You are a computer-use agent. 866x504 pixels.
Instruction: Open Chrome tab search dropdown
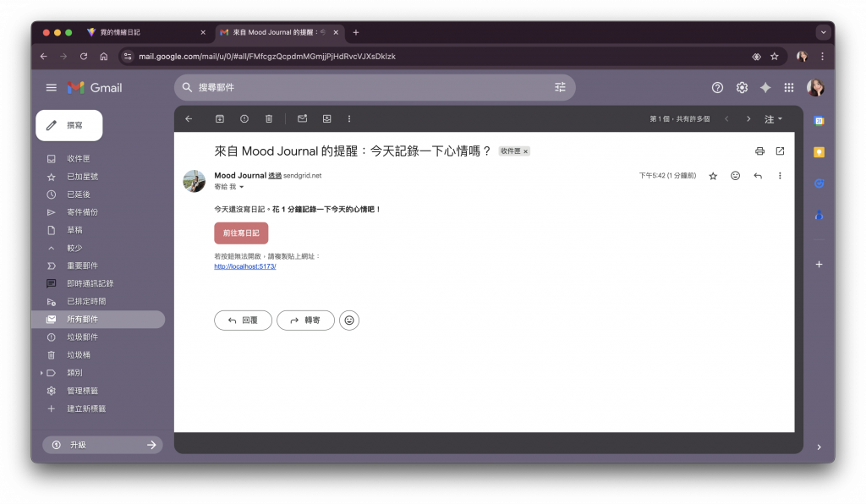click(824, 32)
